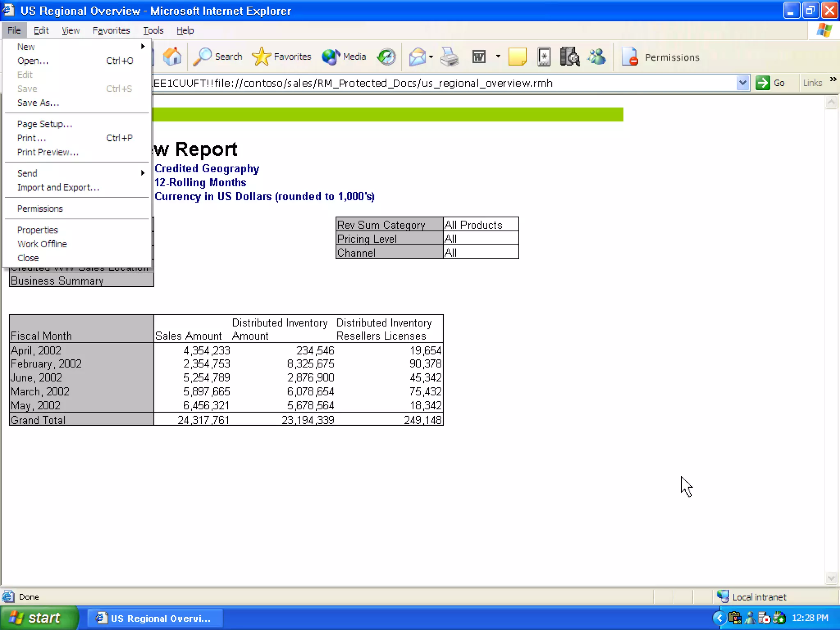
Task: Open the Search pane from the toolbar
Action: 218,57
